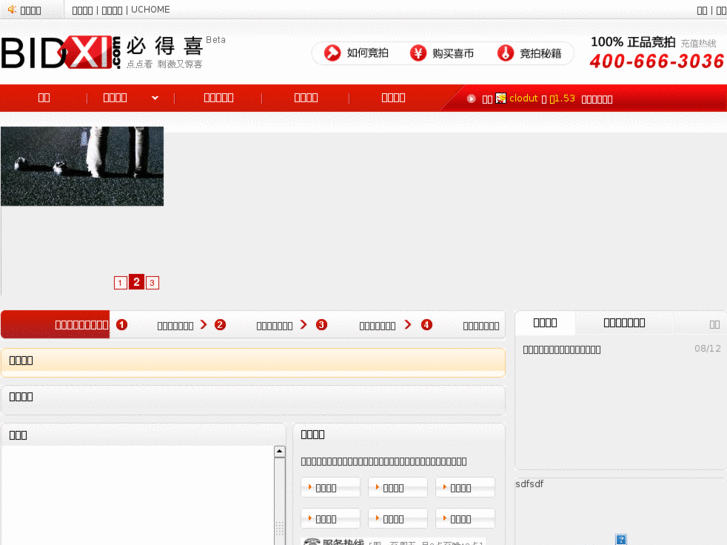Open the 购买喜币 link
The image size is (727, 545).
click(453, 53)
